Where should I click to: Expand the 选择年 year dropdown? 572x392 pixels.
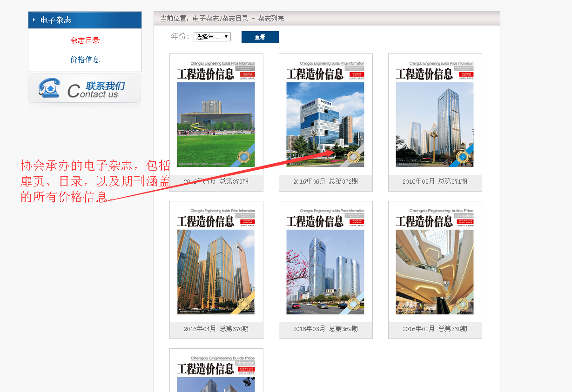[x=212, y=37]
